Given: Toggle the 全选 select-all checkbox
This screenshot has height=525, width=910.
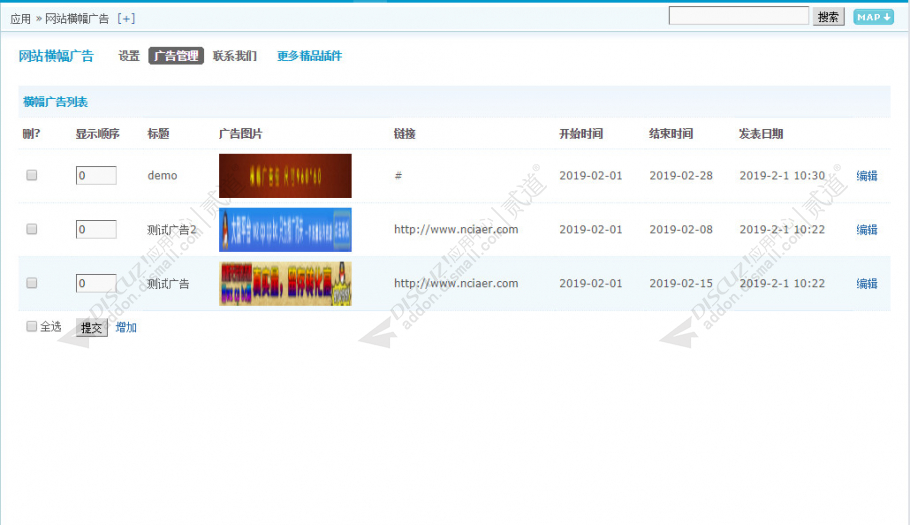Looking at the screenshot, I should 31,327.
